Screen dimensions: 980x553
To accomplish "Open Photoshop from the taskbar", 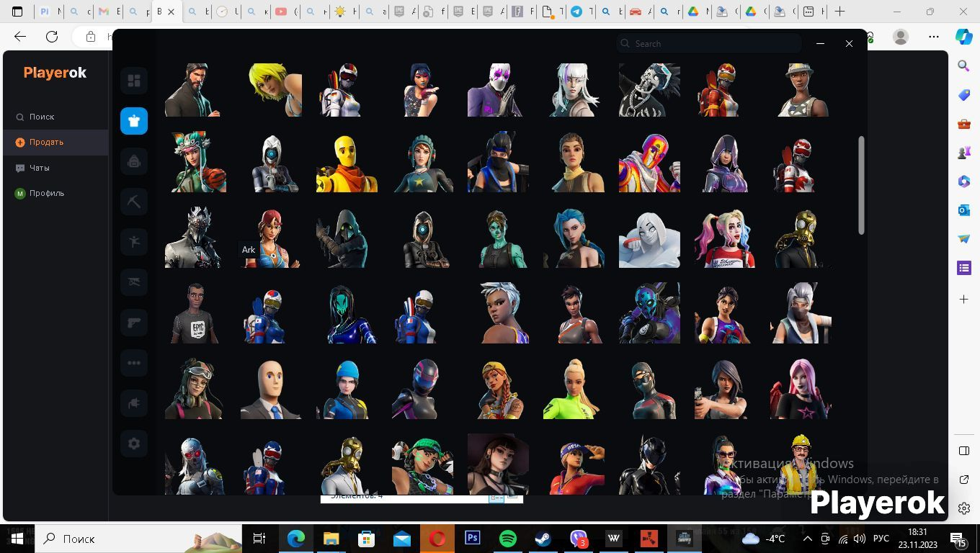I will (x=473, y=539).
